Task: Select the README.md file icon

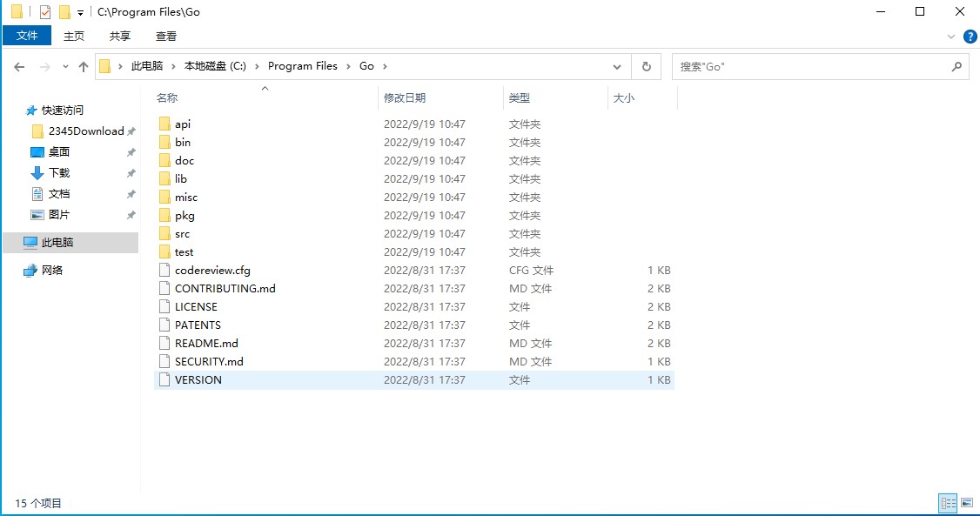Action: (x=164, y=343)
